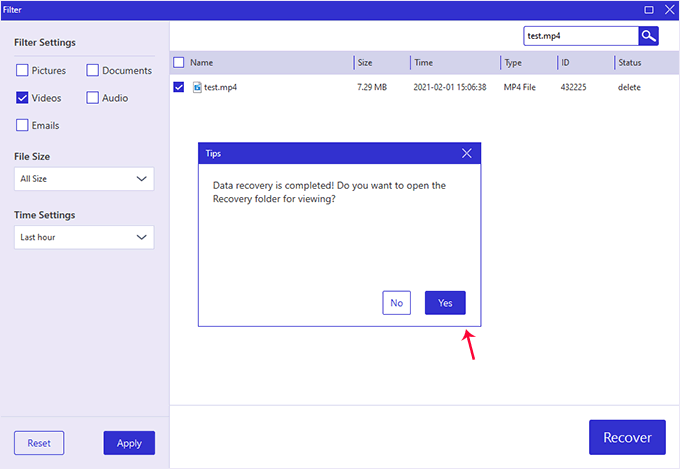The width and height of the screenshot is (680, 469).
Task: Click the 2021-02-01 15:06:38 time cell
Action: (x=450, y=87)
